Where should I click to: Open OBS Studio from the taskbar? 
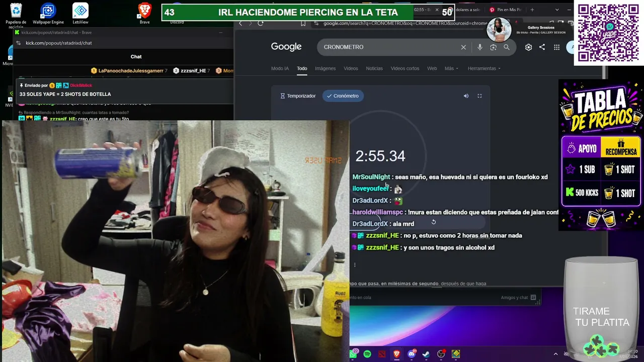tap(441, 354)
